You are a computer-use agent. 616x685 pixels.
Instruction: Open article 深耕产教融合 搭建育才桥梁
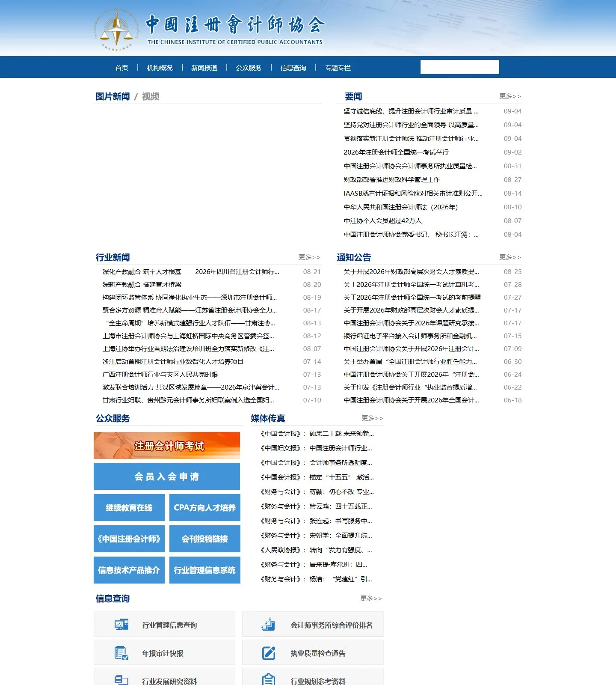[142, 285]
